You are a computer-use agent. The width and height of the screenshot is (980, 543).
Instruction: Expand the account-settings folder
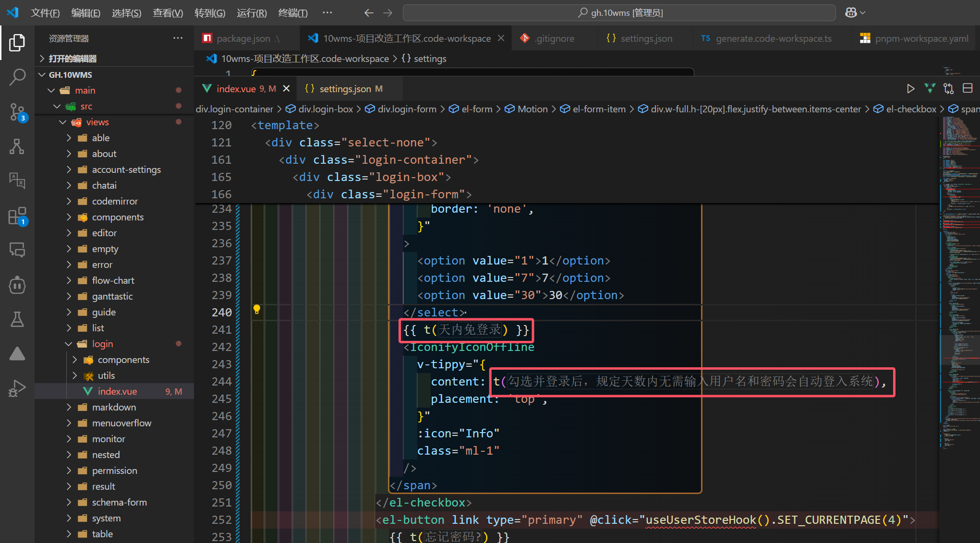(x=69, y=169)
